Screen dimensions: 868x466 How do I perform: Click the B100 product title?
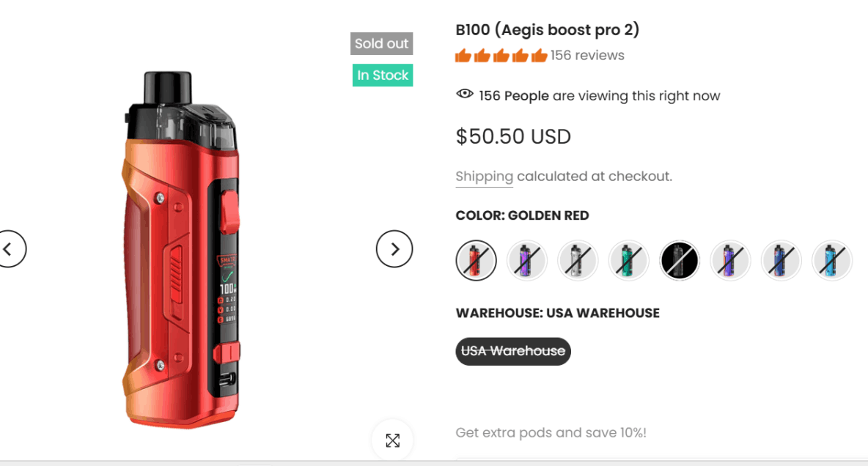[547, 29]
